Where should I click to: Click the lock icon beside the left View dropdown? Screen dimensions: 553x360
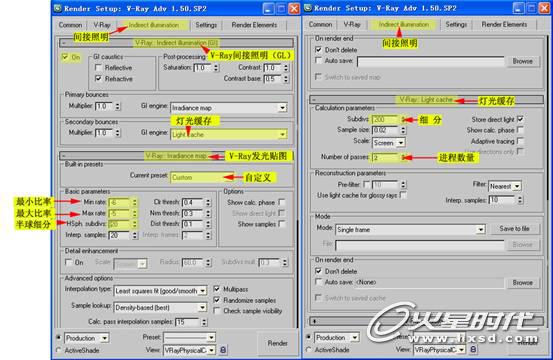click(x=223, y=350)
